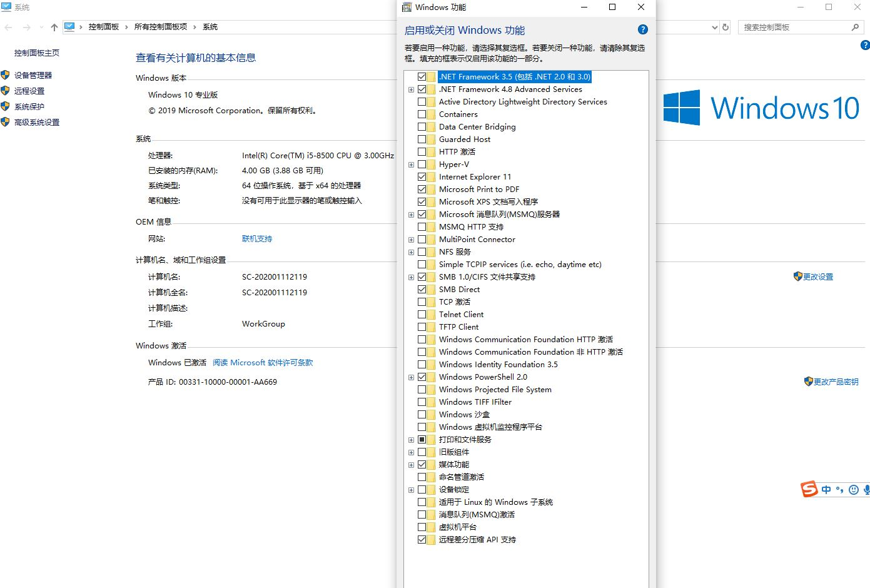Click the Device Manager shield icon

point(5,75)
